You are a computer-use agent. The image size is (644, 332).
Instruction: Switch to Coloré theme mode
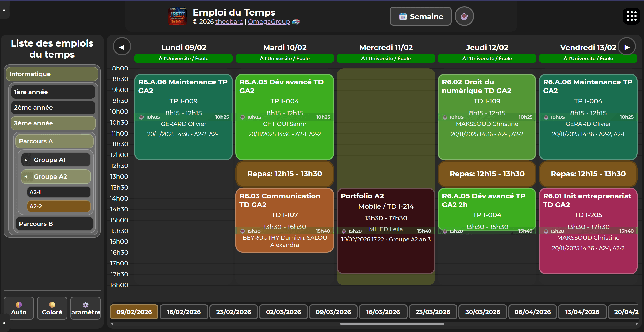52,308
